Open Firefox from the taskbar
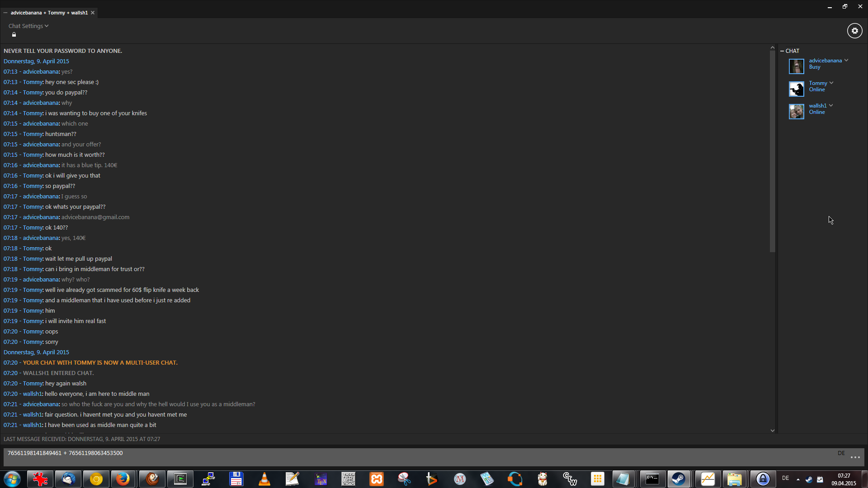 click(123, 479)
